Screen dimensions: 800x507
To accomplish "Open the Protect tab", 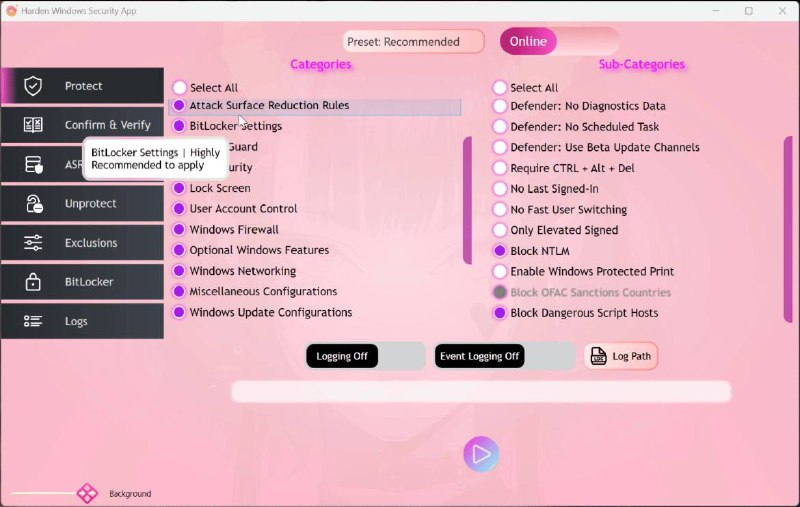I will pos(82,86).
